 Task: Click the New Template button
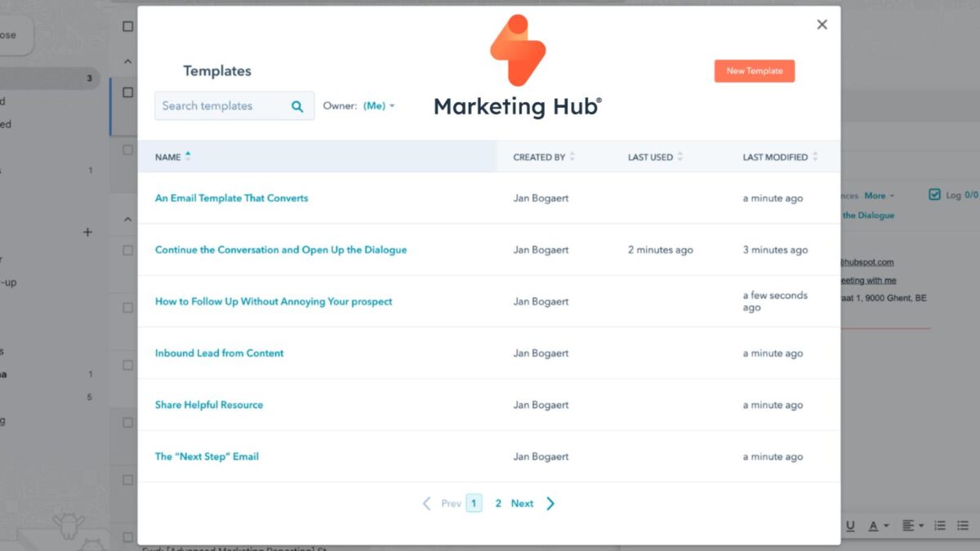tap(755, 71)
